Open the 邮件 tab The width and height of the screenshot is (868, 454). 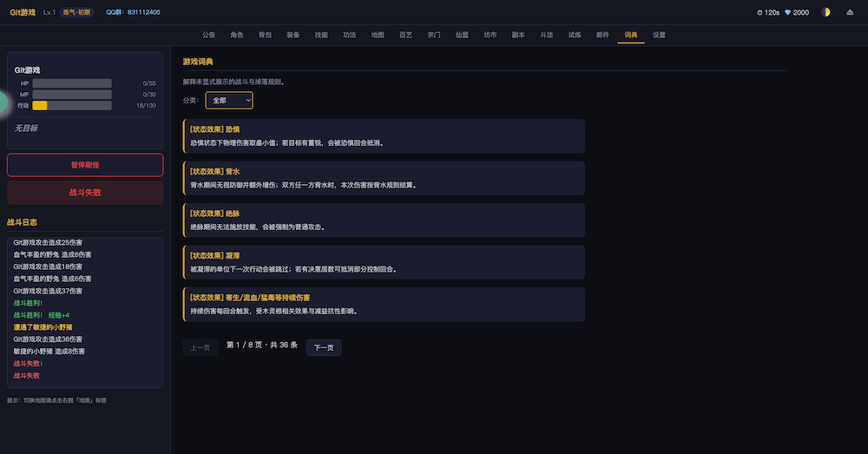pyautogui.click(x=602, y=35)
